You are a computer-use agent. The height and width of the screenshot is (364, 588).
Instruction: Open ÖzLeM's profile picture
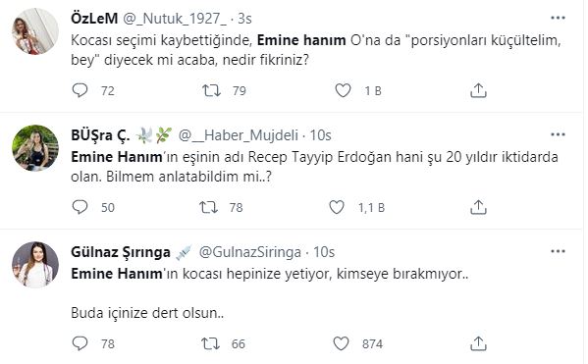pos(35,31)
